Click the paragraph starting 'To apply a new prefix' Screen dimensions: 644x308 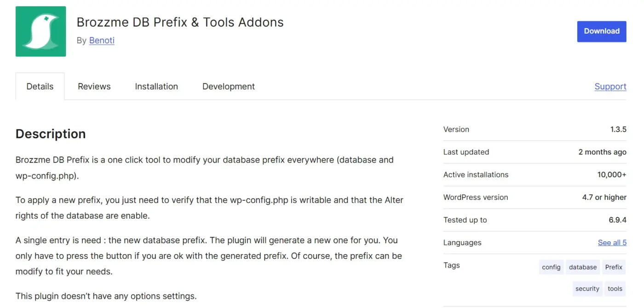coord(209,208)
